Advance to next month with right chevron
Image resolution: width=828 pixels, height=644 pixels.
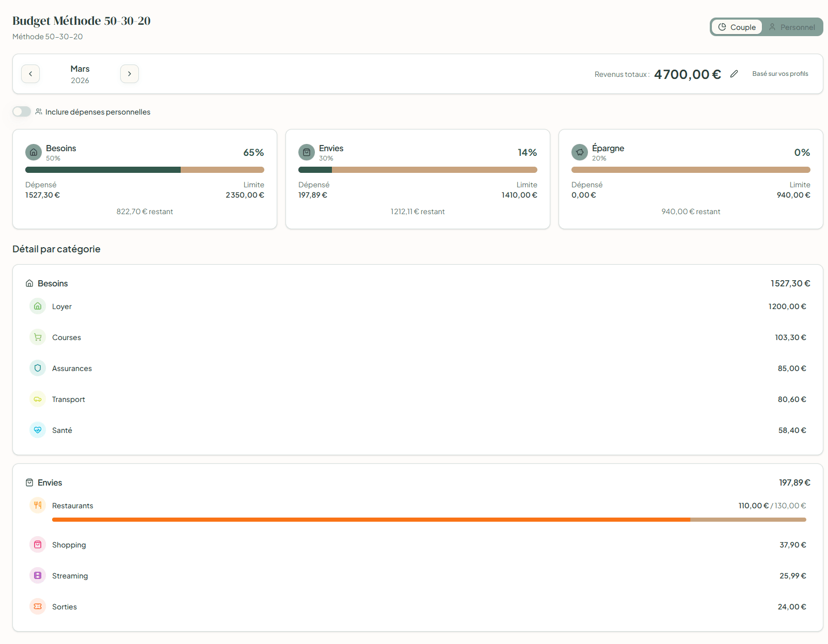[130, 74]
